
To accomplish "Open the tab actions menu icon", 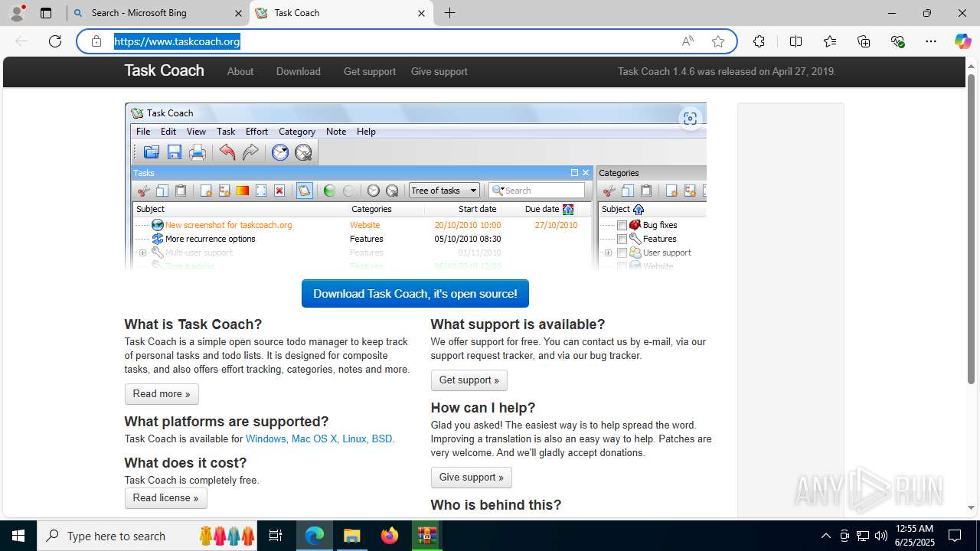I will [46, 13].
